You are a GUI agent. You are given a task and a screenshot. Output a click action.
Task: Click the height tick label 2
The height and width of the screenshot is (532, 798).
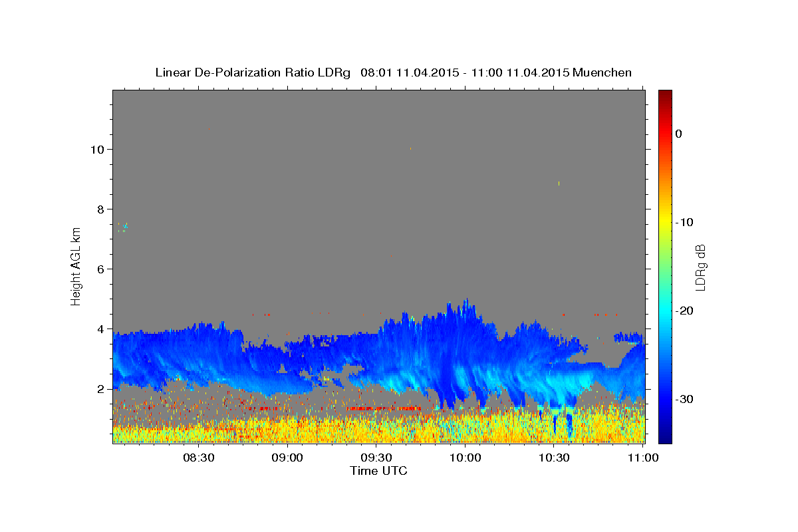click(x=101, y=388)
